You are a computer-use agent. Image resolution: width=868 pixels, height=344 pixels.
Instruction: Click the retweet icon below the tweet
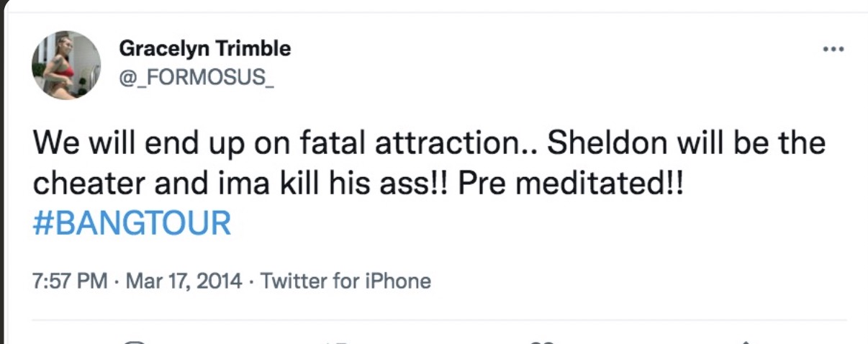(x=336, y=342)
